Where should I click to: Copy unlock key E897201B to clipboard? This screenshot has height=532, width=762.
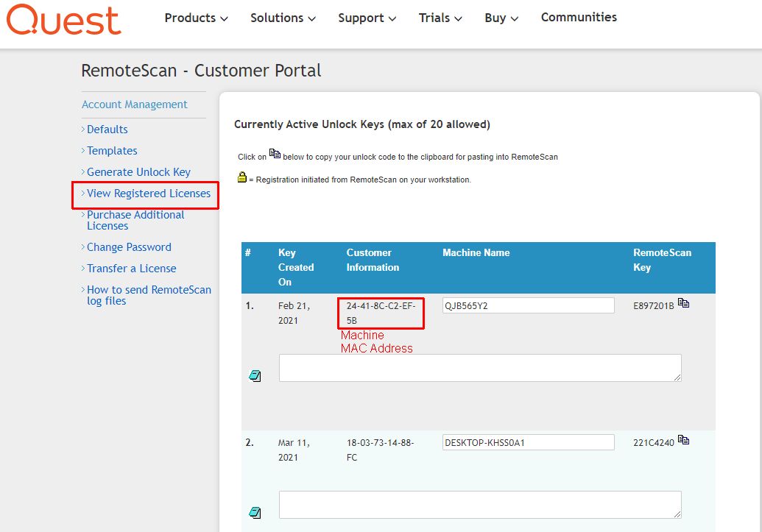click(684, 302)
